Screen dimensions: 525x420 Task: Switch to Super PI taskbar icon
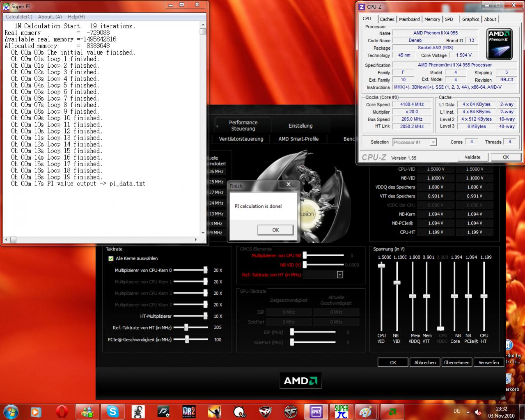(341, 411)
